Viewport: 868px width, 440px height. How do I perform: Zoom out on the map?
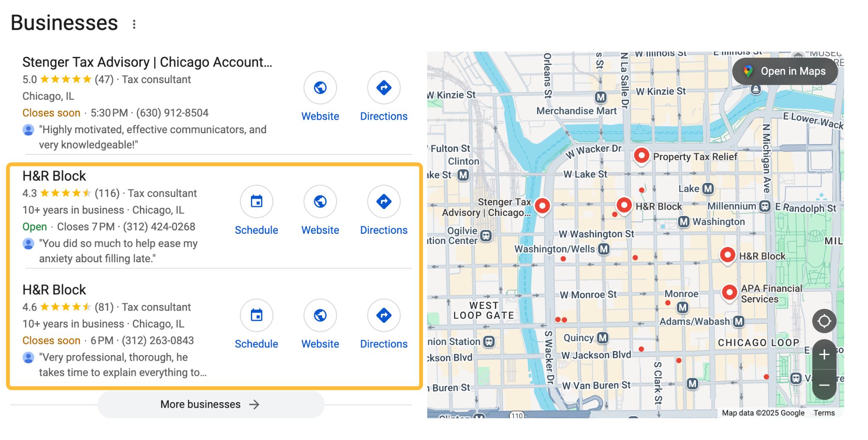pyautogui.click(x=824, y=385)
